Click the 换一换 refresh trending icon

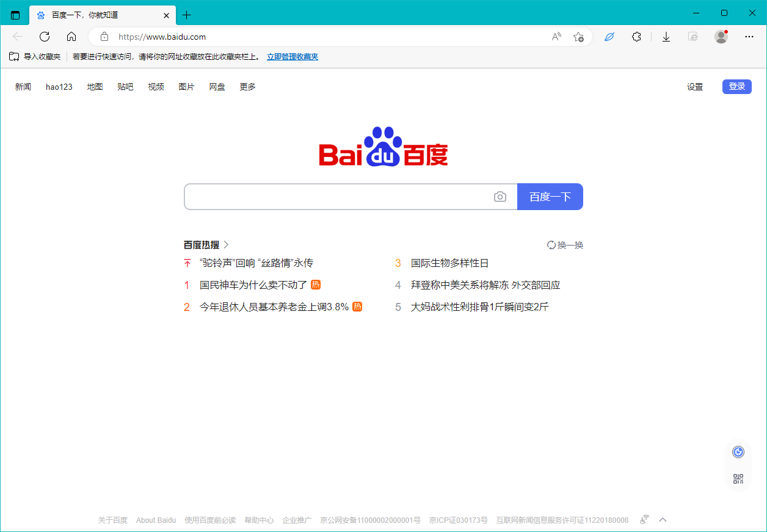(x=551, y=245)
